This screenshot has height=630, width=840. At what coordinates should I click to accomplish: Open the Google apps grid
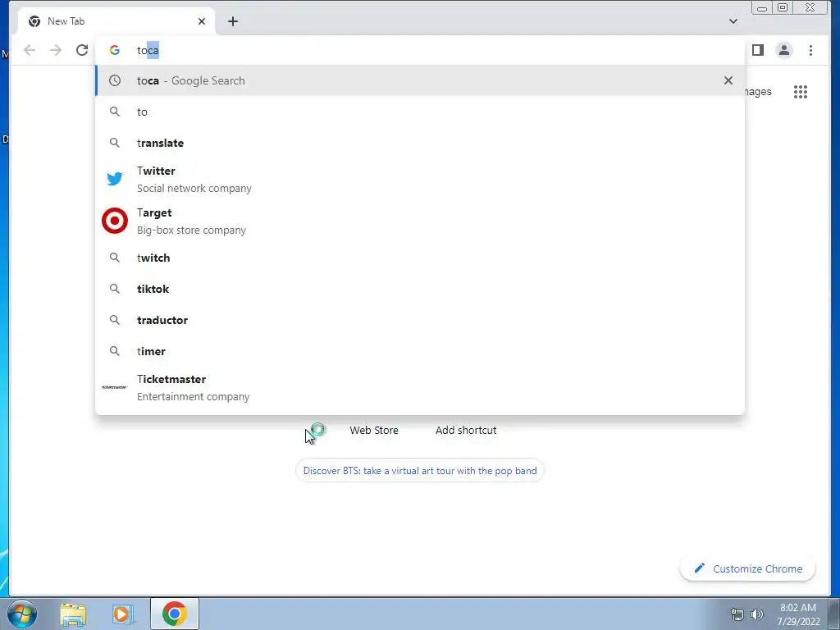point(801,92)
